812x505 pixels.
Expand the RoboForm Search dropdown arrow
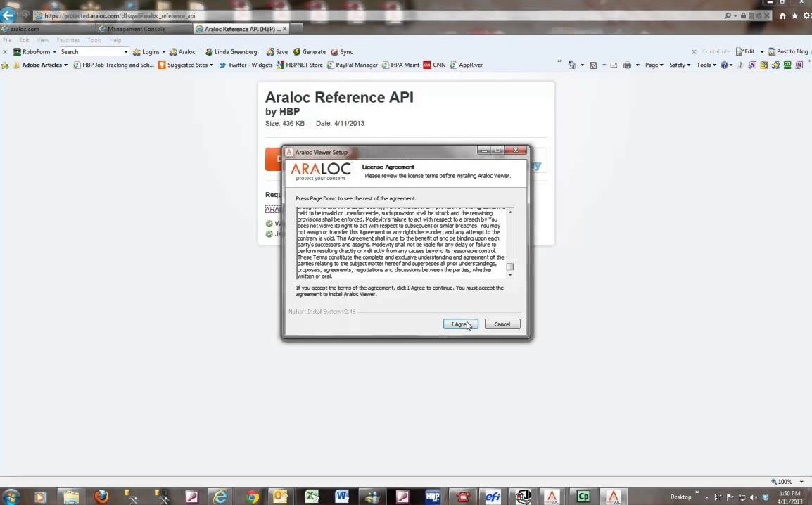tap(125, 52)
